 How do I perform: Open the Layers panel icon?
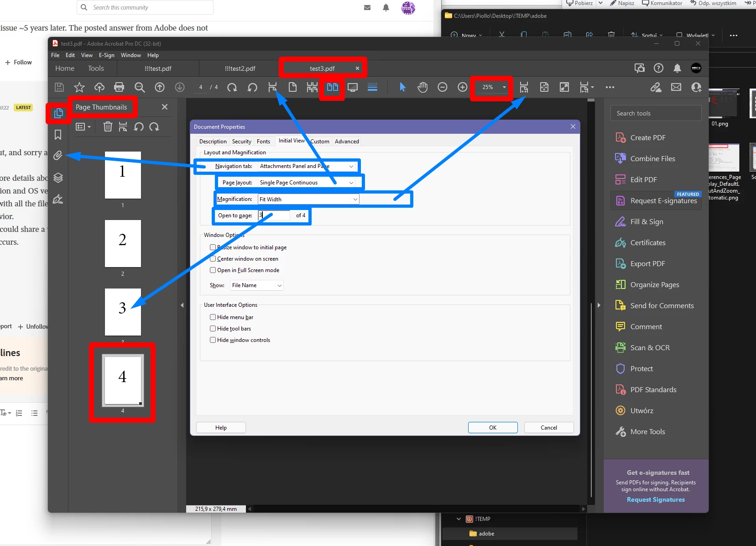pos(58,178)
